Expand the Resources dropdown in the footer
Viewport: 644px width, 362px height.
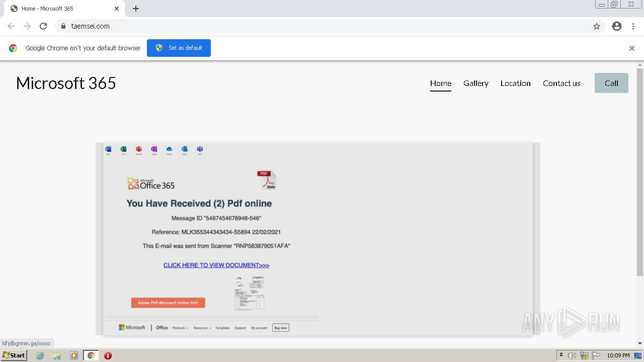(202, 328)
